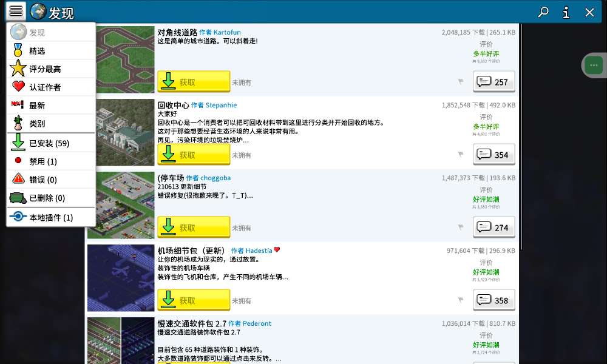This screenshot has height=364, width=607.
Task: Open author Kartofun's page
Action: click(x=220, y=33)
